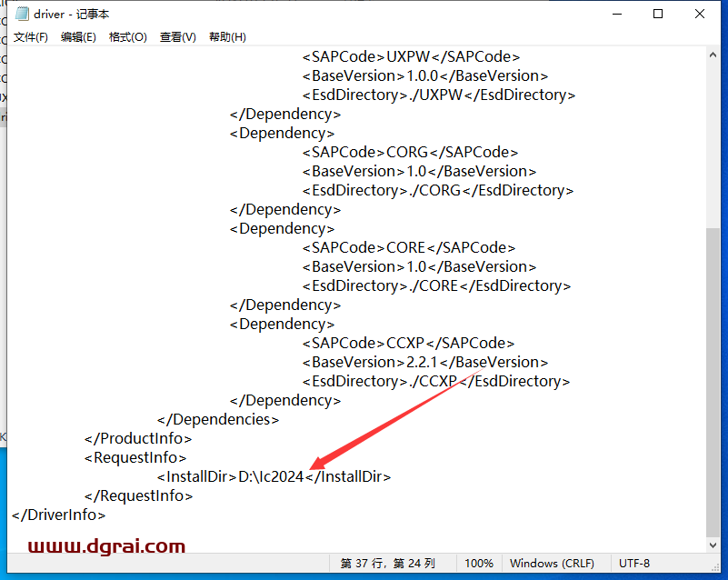Place cursor in InstallDir D:\Ic2024 line
The height and width of the screenshot is (580, 728).
point(274,477)
